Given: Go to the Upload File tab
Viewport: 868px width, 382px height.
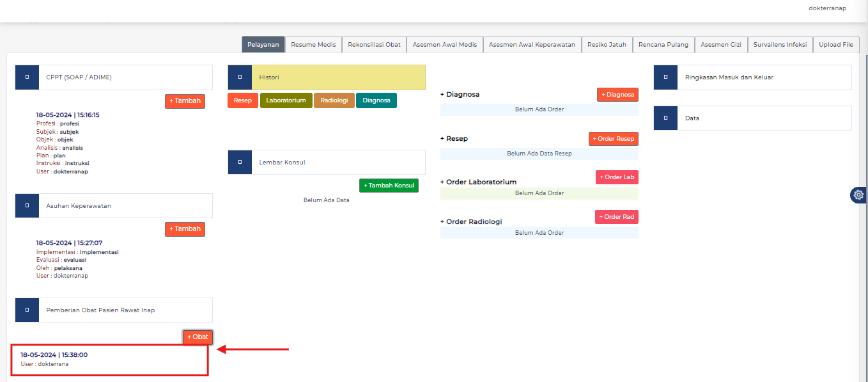Looking at the screenshot, I should (836, 45).
